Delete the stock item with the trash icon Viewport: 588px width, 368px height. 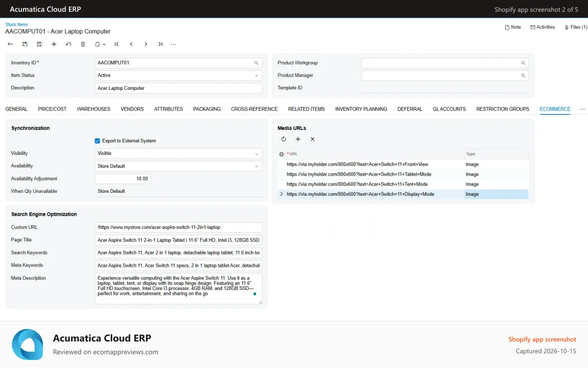pyautogui.click(x=83, y=44)
